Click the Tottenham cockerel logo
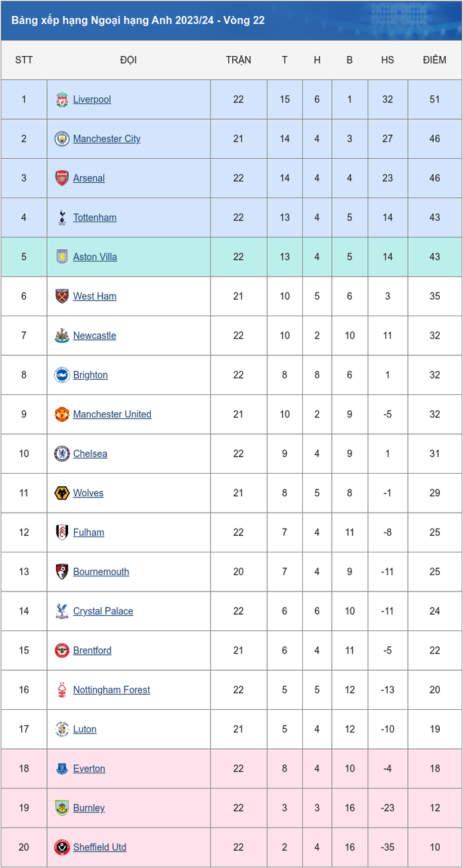Viewport: 463px width, 868px height. [62, 218]
